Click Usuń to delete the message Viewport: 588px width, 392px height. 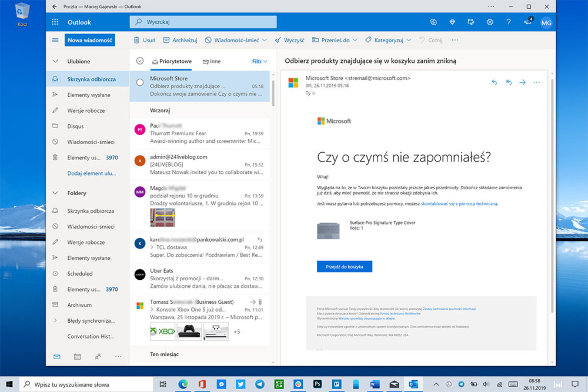pos(145,40)
